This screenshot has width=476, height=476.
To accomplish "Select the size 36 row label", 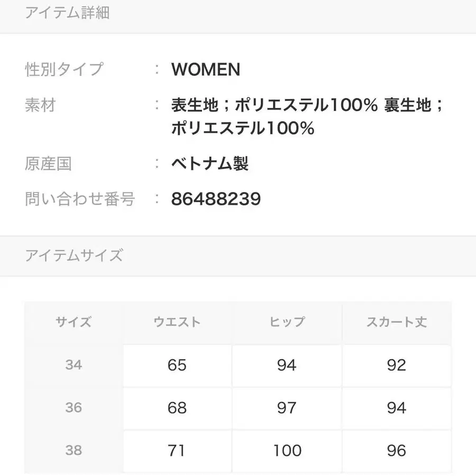I will point(74,408).
